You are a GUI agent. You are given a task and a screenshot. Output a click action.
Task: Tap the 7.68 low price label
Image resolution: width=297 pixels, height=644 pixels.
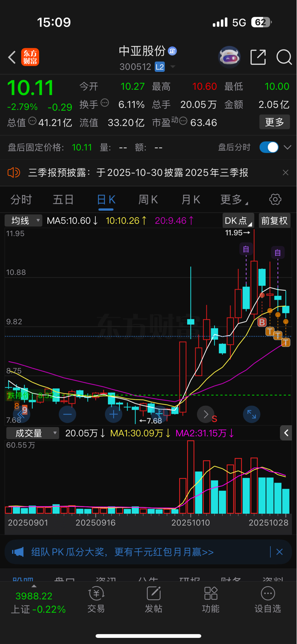click(x=151, y=420)
